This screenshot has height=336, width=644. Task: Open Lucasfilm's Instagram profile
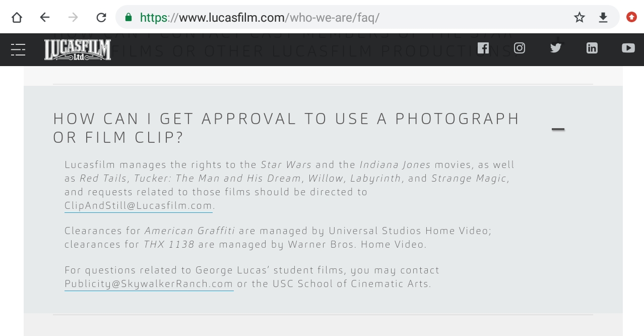[x=520, y=48]
